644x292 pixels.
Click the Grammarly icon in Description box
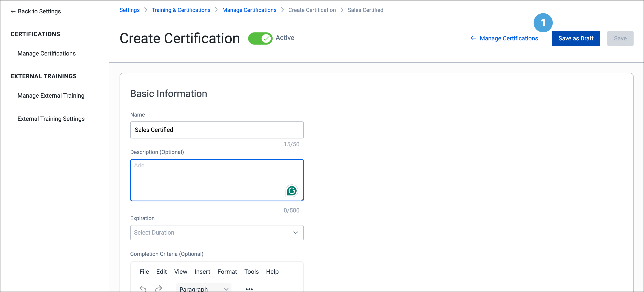(x=291, y=191)
